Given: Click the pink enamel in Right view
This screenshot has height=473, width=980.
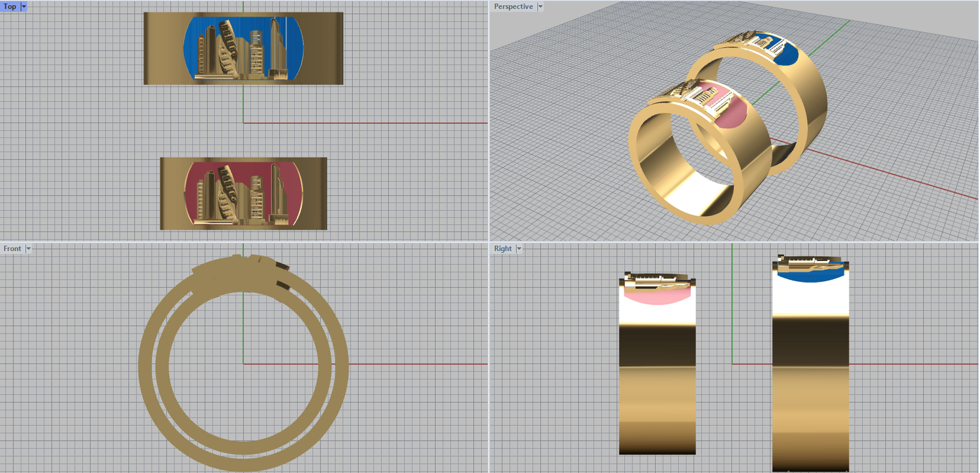Looking at the screenshot, I should coord(655,297).
